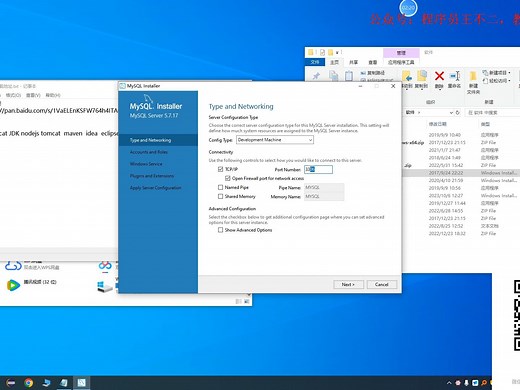
Task: Click the 类型 column header
Action: (x=485, y=124)
